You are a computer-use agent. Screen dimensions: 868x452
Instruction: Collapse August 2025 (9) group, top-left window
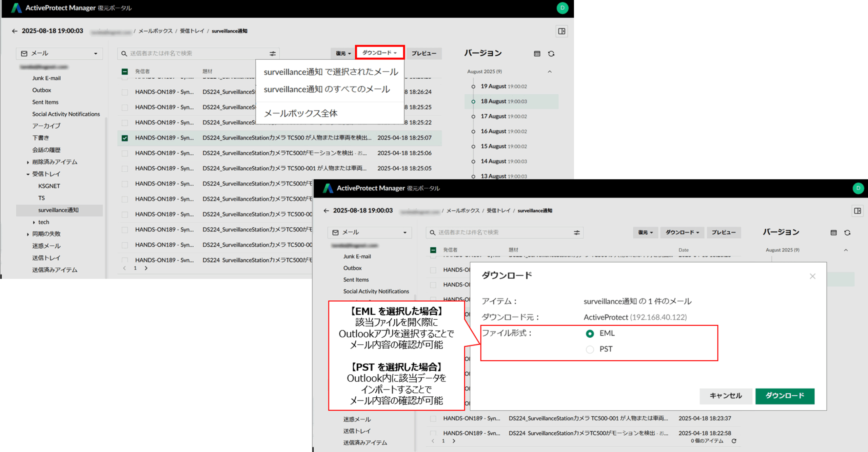point(550,72)
